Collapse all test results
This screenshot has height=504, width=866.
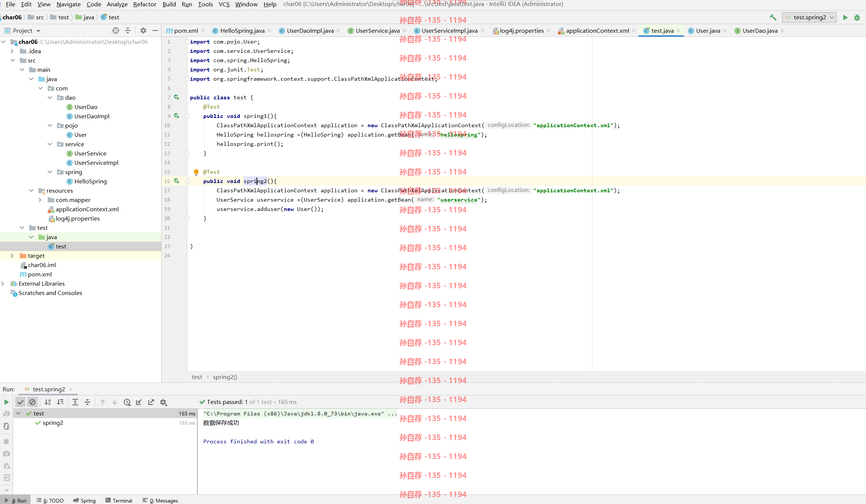pos(87,402)
